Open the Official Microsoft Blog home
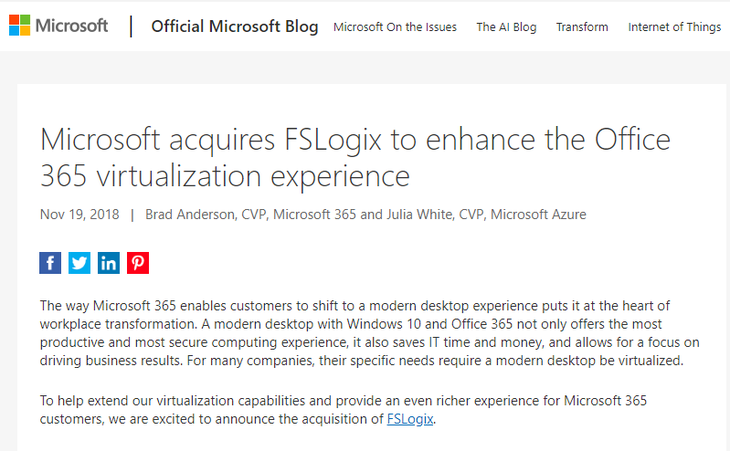 point(235,27)
